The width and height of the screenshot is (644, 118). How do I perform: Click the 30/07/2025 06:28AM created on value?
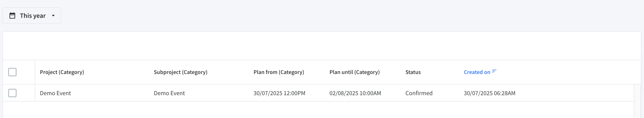(489, 93)
